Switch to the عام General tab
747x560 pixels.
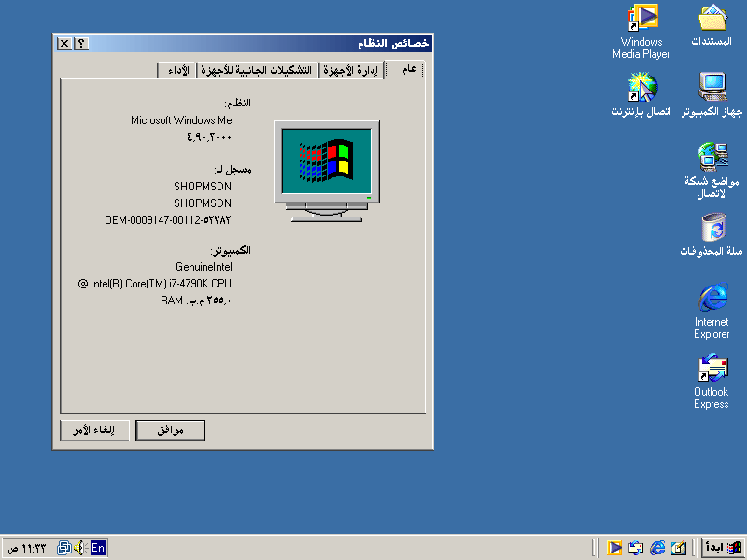tap(404, 69)
